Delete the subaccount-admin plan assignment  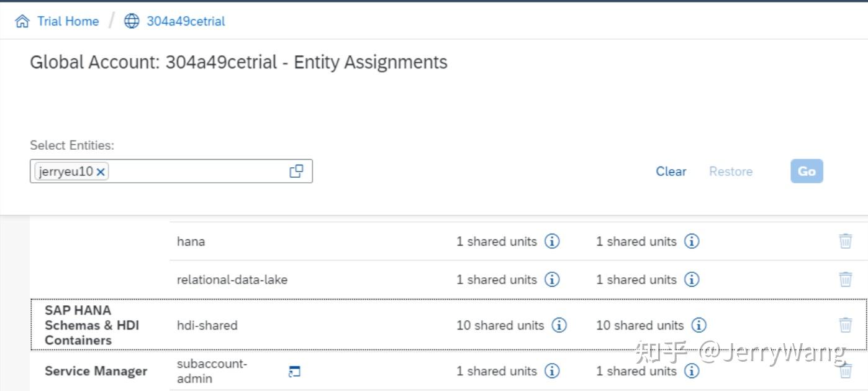(845, 371)
